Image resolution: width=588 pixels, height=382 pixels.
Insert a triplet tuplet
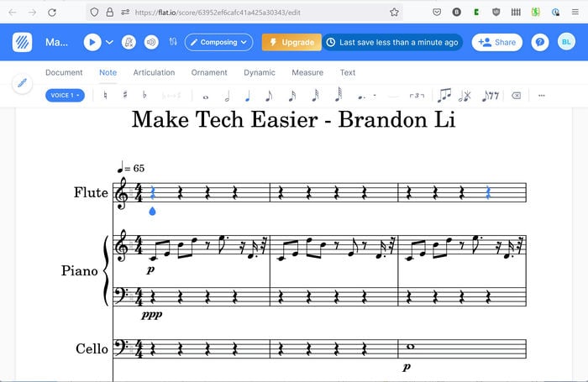[417, 96]
